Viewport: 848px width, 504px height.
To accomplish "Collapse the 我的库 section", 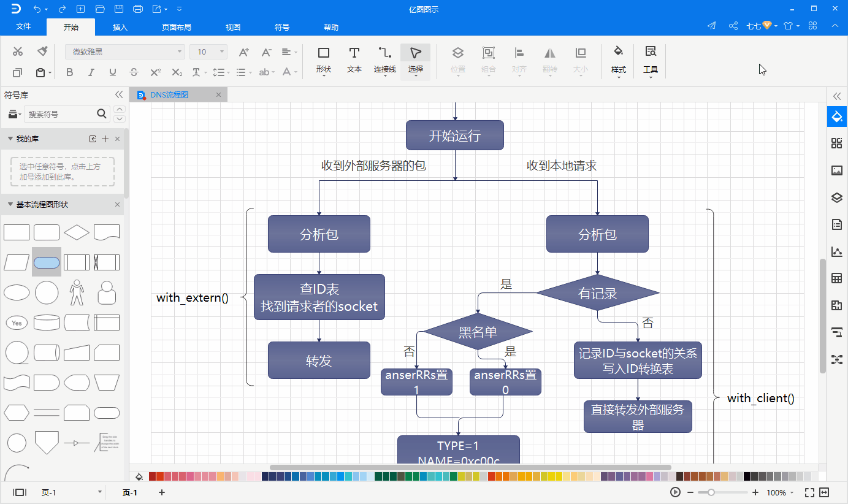I will 10,139.
